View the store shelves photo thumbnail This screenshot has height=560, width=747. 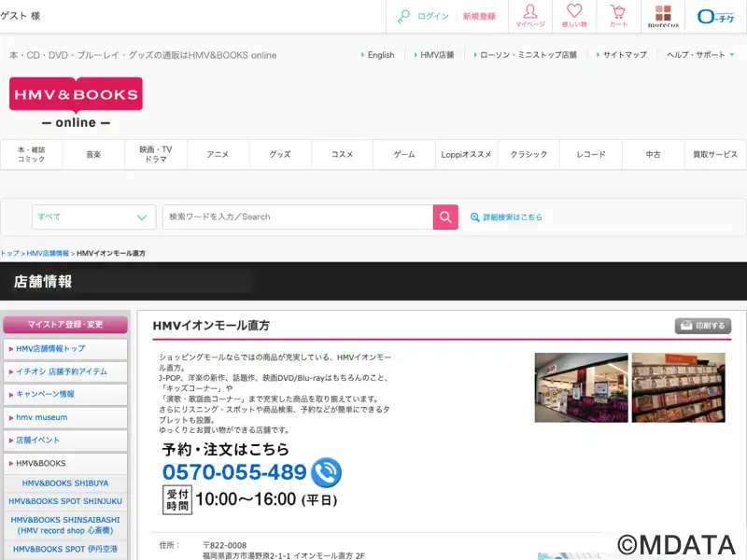(679, 387)
